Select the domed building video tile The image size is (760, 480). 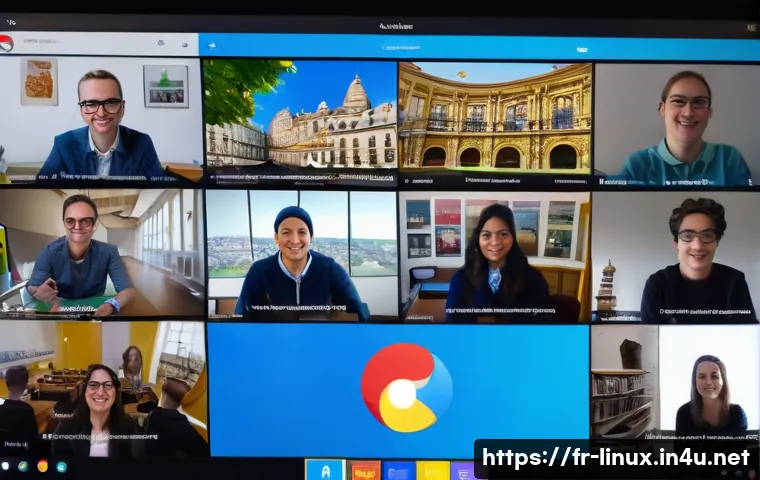pos(300,122)
